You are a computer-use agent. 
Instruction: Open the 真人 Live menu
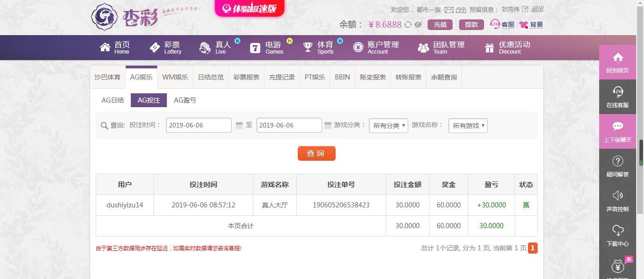pos(215,48)
